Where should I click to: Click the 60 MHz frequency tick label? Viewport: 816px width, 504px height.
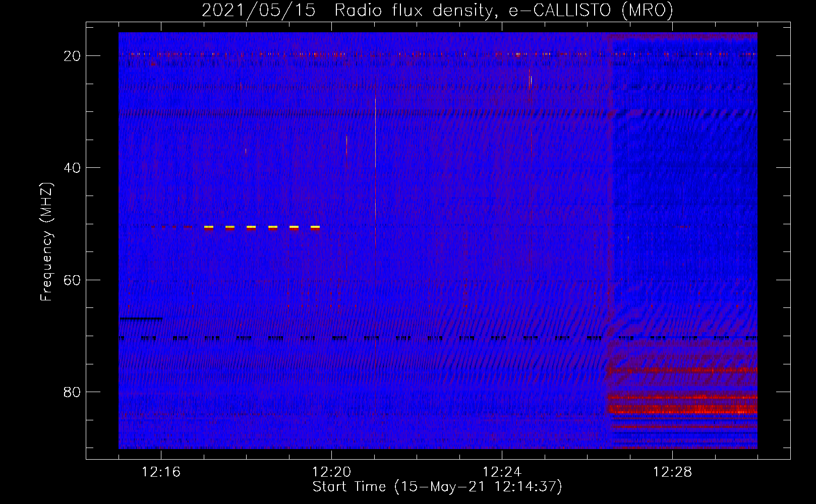[72, 280]
